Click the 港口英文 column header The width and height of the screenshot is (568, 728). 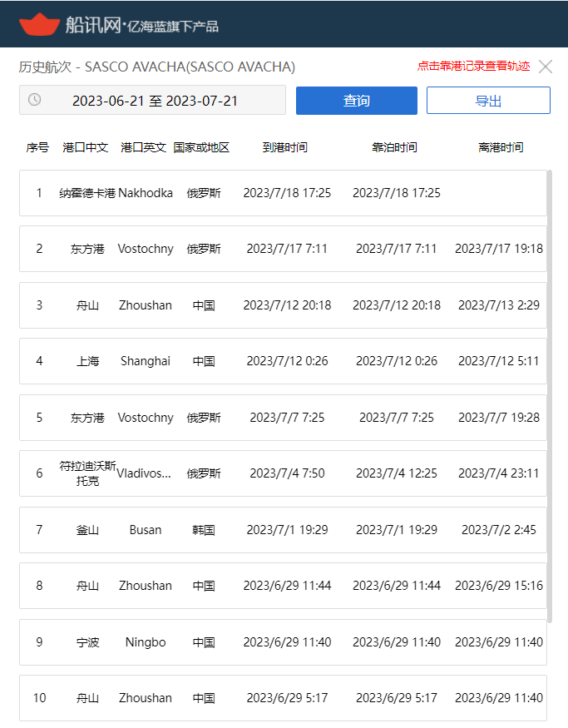point(143,147)
